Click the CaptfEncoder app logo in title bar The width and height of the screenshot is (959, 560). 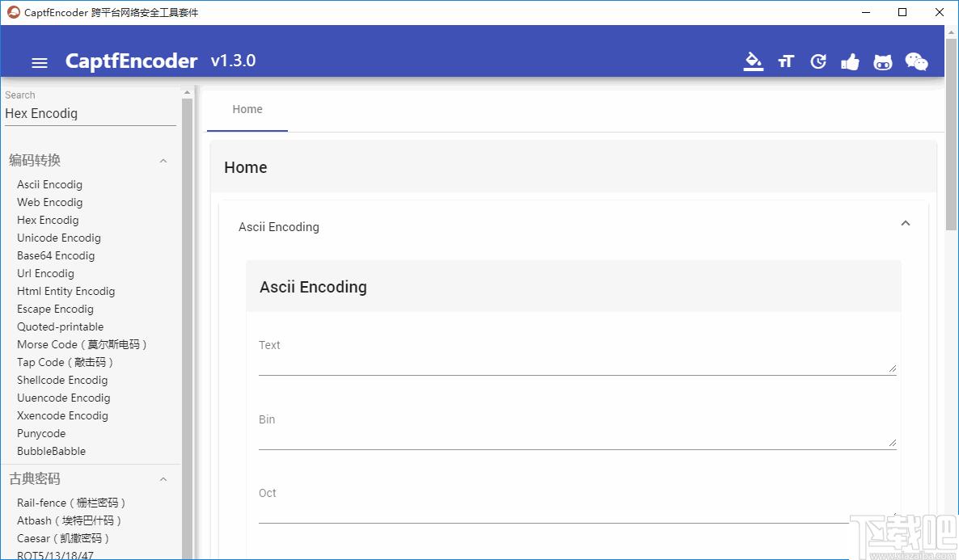(x=14, y=12)
